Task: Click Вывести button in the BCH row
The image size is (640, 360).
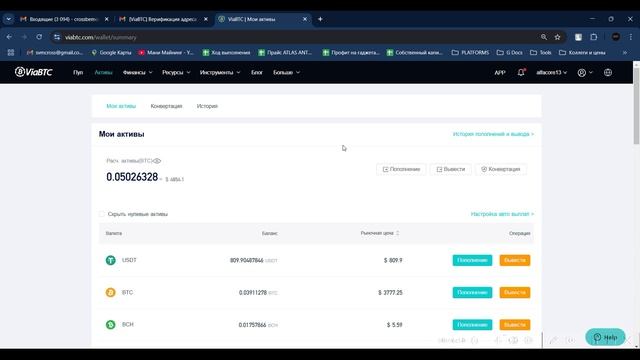Action: [515, 324]
